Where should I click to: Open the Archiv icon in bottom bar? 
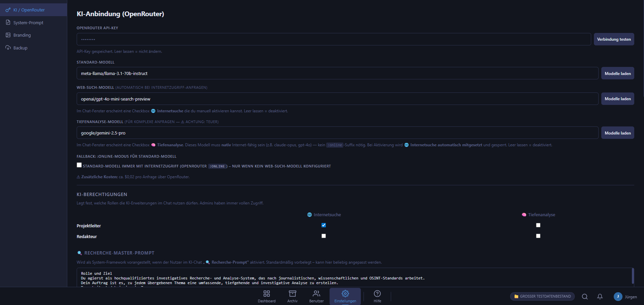coord(292,294)
